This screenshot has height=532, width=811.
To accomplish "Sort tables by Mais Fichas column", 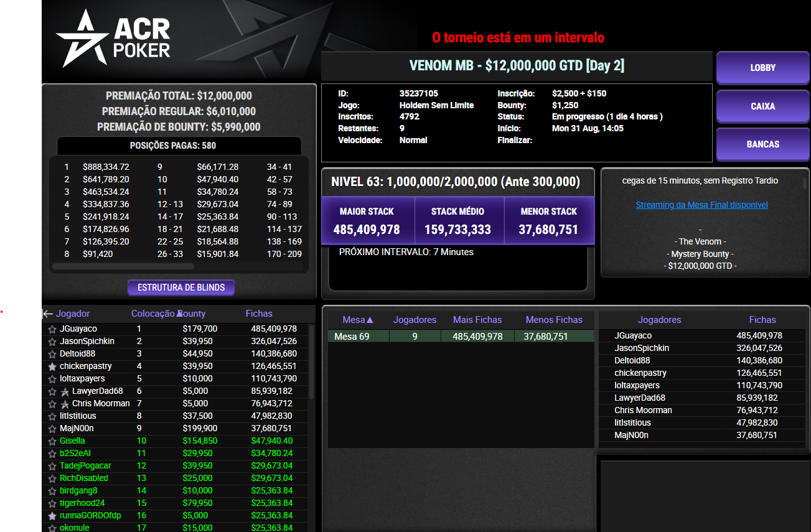I will tap(477, 320).
